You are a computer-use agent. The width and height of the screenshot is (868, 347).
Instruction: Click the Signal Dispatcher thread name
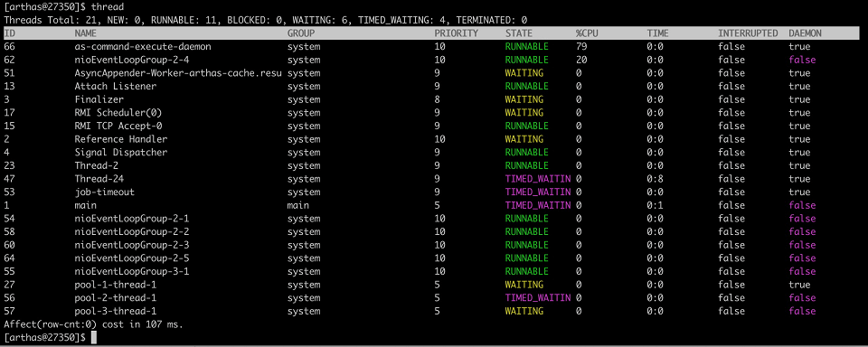tap(121, 152)
